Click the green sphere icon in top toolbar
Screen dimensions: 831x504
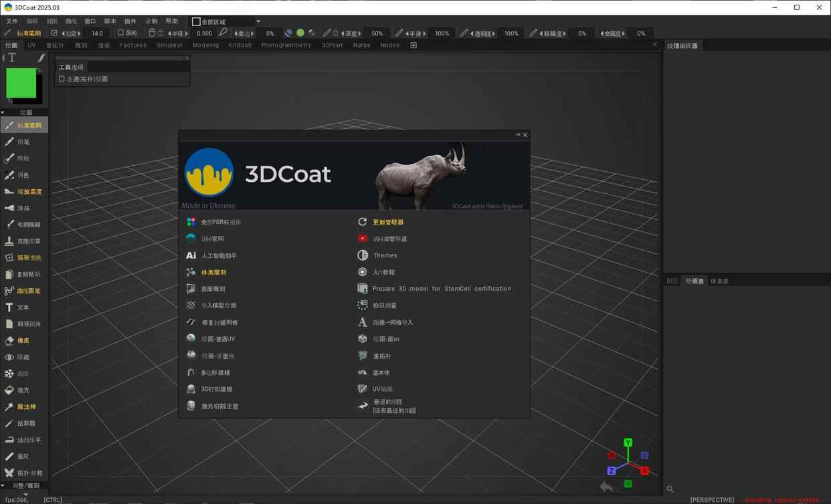(300, 33)
